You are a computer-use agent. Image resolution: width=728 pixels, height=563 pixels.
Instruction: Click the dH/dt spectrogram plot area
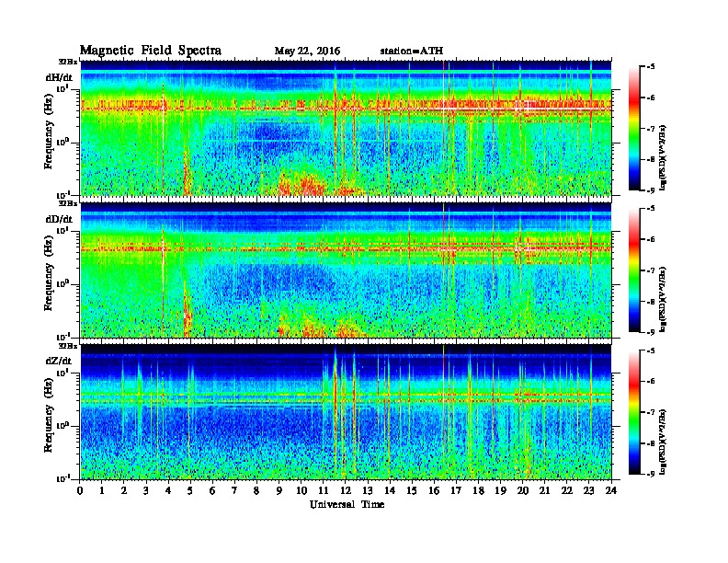tap(346, 128)
